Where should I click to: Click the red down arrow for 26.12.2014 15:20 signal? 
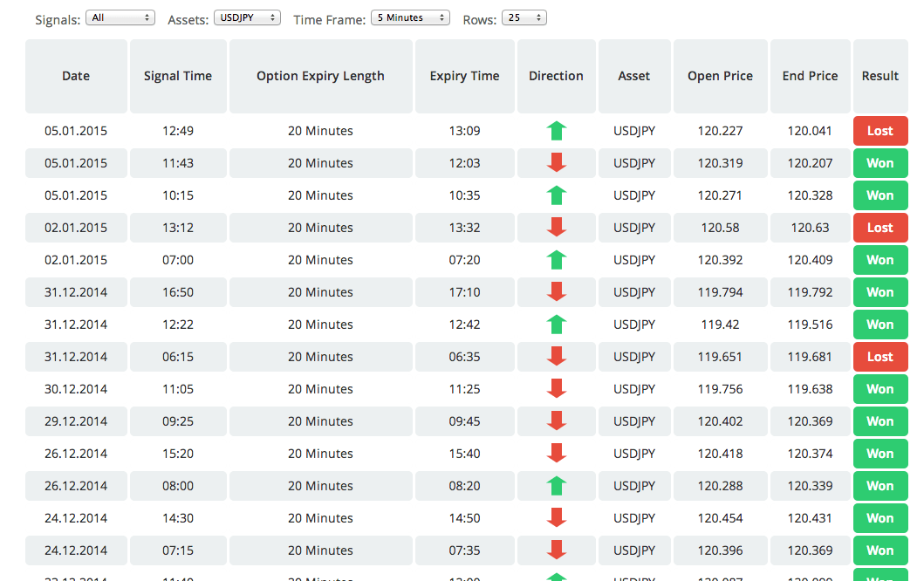coord(557,453)
